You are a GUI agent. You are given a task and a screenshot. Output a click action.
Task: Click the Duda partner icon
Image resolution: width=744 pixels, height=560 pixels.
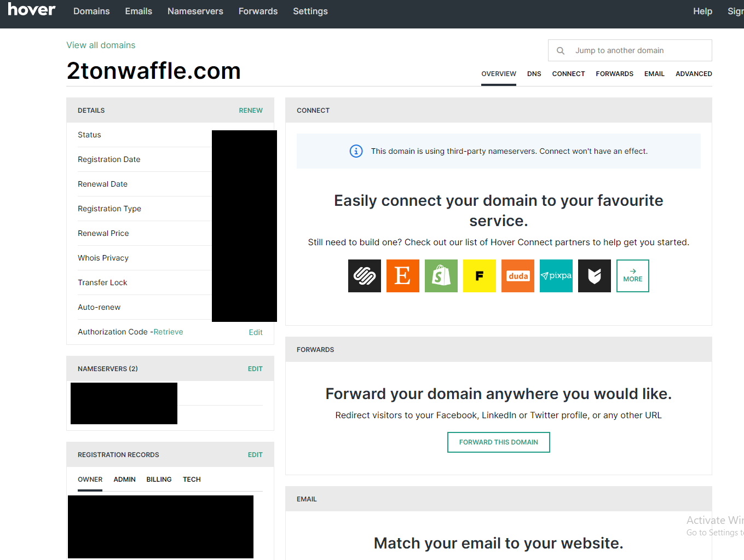click(517, 276)
